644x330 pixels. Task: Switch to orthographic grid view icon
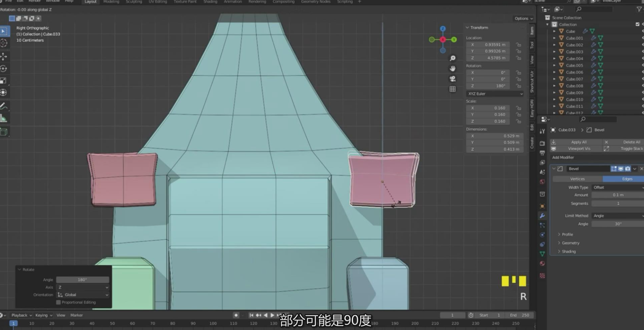tap(452, 89)
